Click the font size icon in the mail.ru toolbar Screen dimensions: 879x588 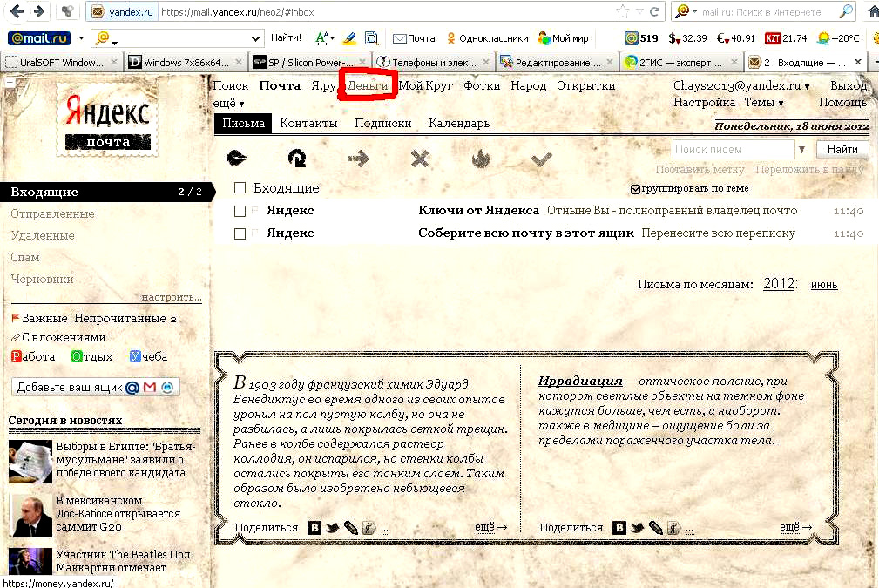[x=324, y=38]
